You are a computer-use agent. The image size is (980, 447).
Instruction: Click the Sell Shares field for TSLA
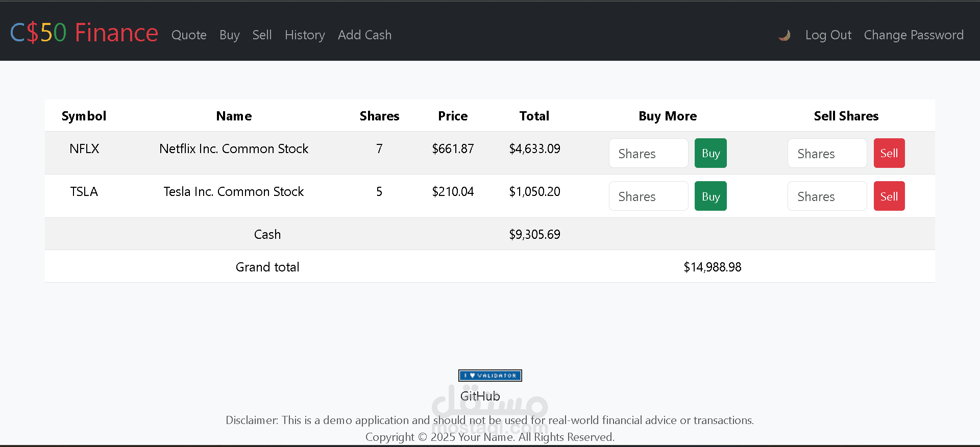(827, 196)
